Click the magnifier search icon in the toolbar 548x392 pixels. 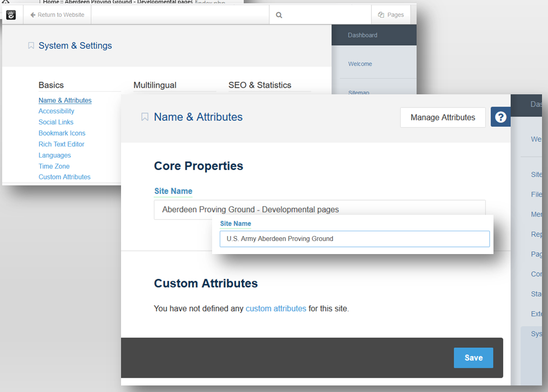(279, 15)
